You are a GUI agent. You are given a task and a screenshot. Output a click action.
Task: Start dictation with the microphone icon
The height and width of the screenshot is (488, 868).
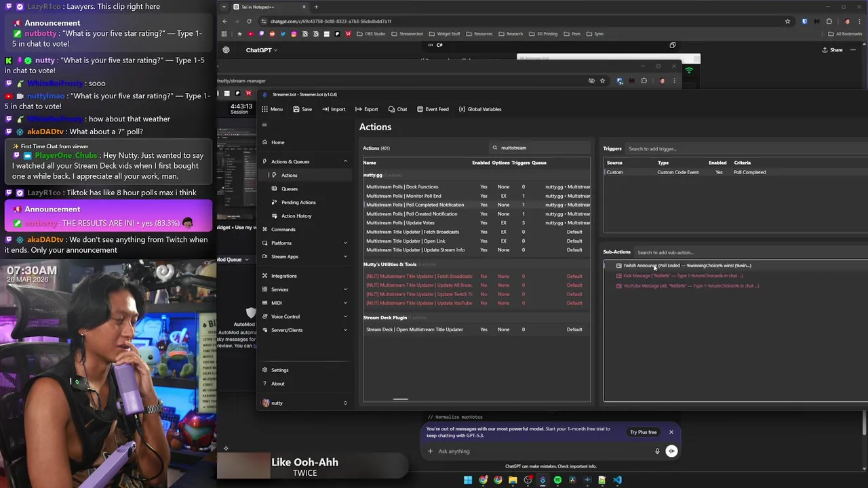(x=657, y=451)
